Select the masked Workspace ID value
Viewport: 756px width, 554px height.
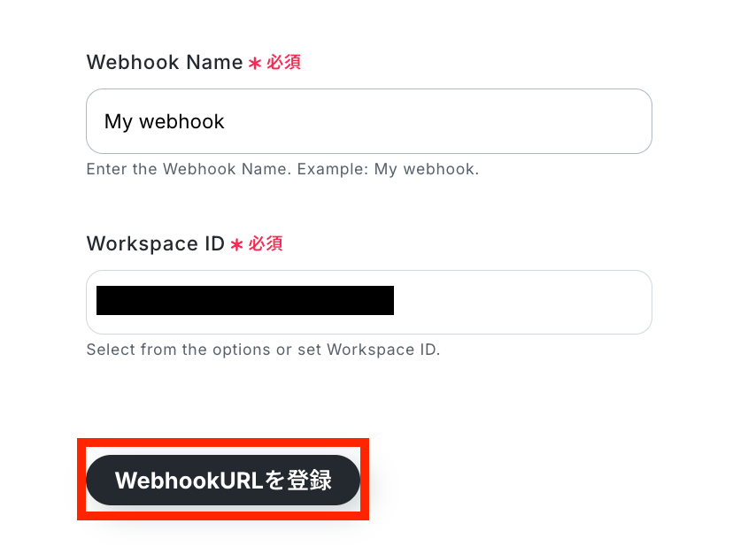[245, 300]
